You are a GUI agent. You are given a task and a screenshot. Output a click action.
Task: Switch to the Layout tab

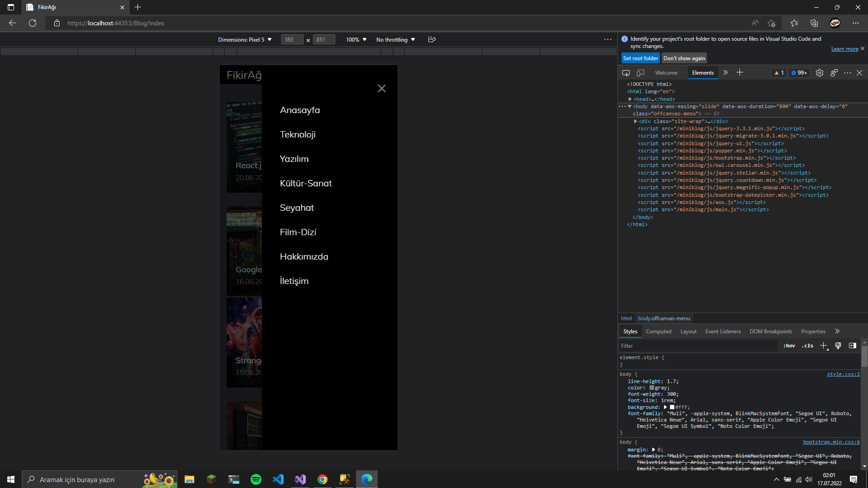[688, 332]
